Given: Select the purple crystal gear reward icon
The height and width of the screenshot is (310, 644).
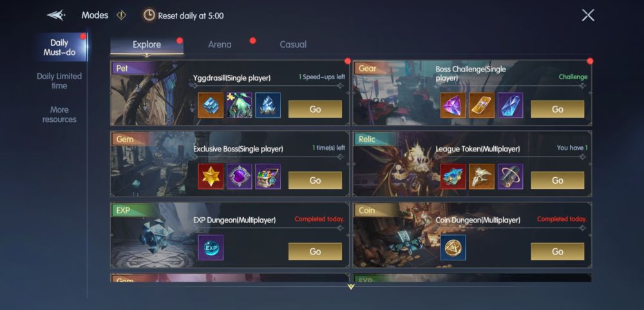Looking at the screenshot, I should (x=453, y=105).
